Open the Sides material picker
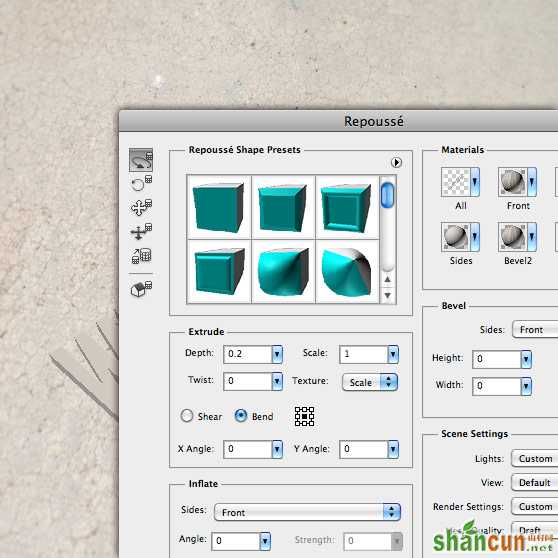 pyautogui.click(x=475, y=237)
